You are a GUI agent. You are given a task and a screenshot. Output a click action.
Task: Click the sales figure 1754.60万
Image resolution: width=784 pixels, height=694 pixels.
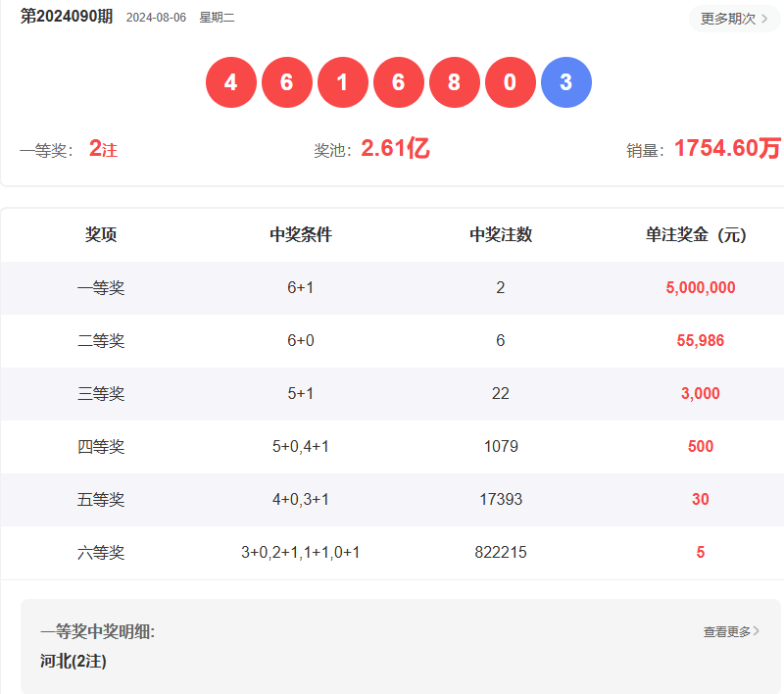[725, 147]
